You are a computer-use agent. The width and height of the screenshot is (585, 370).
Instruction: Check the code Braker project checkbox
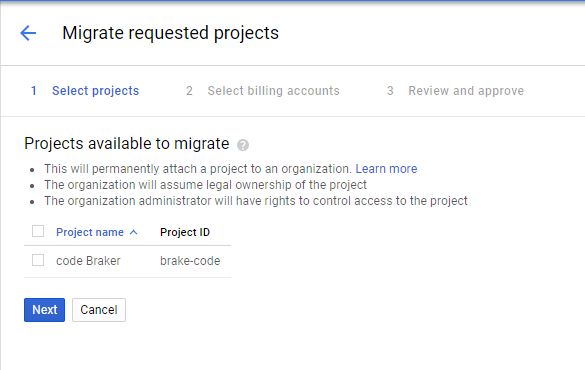pos(38,260)
